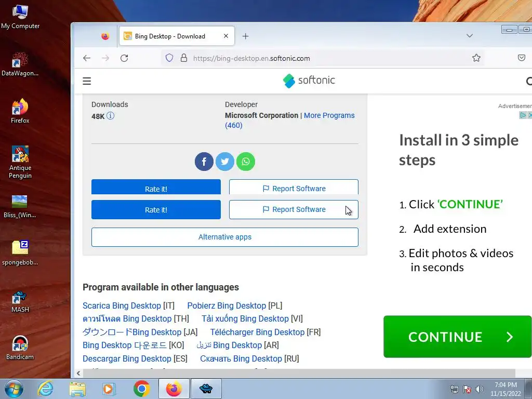Share on Facebook
This screenshot has width=532, height=399.
tap(204, 162)
